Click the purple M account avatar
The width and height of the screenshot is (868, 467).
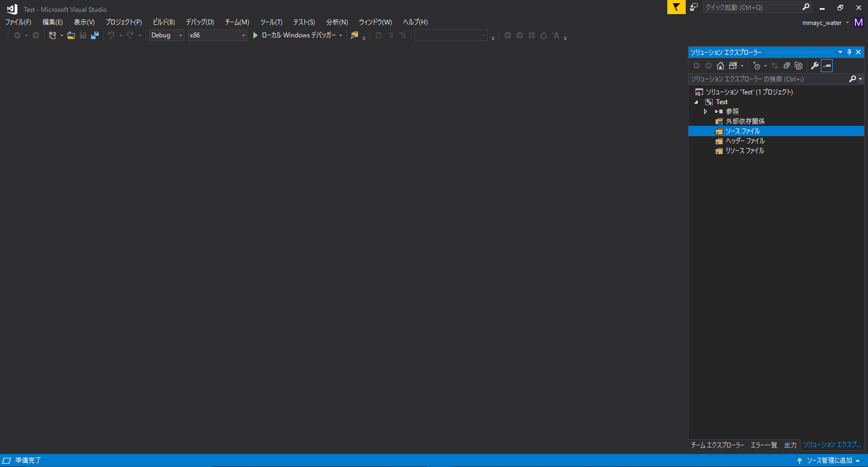click(x=858, y=23)
